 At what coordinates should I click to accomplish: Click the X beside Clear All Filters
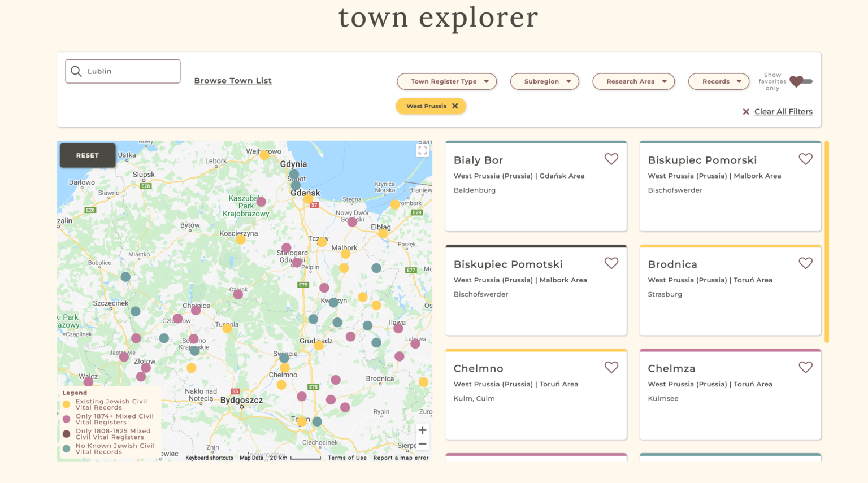click(x=745, y=111)
